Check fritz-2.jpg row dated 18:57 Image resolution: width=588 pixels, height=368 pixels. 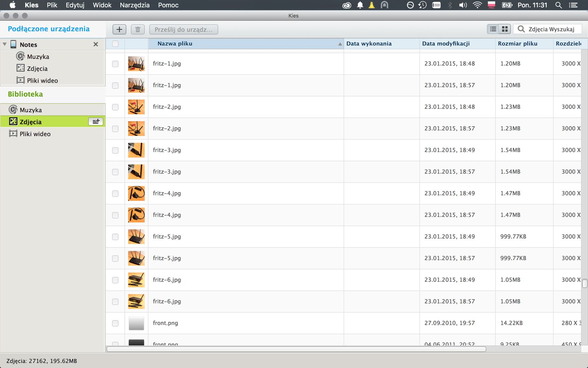(115, 128)
